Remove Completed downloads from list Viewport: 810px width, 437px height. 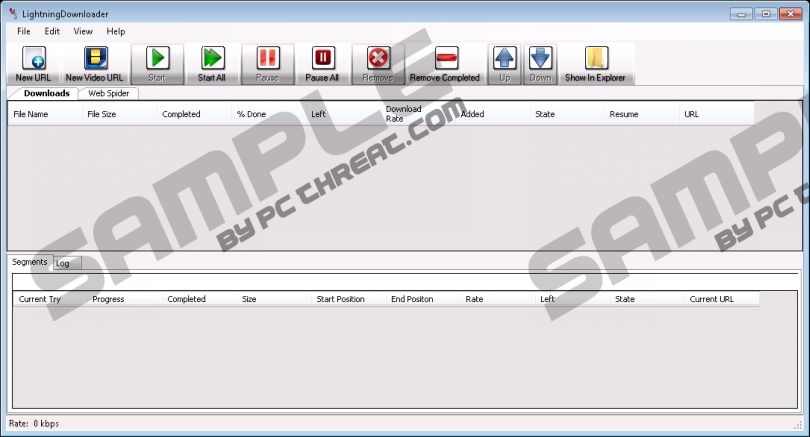pyautogui.click(x=445, y=64)
